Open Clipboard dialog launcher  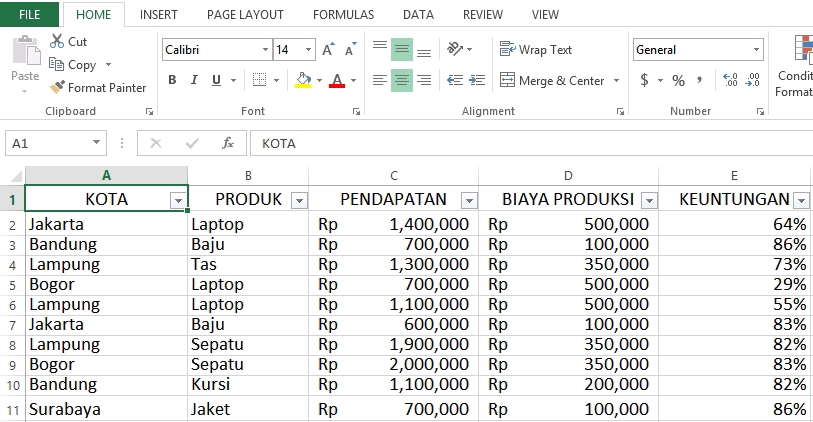click(149, 111)
